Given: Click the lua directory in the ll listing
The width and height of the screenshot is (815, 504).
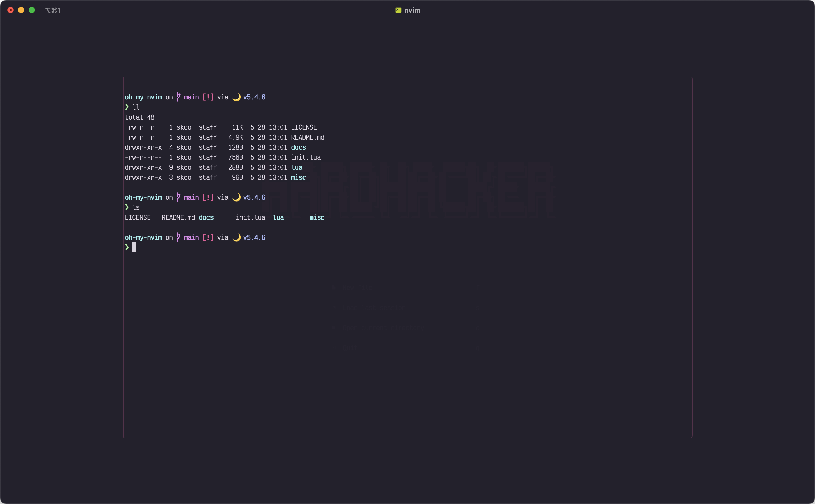Looking at the screenshot, I should click(297, 167).
